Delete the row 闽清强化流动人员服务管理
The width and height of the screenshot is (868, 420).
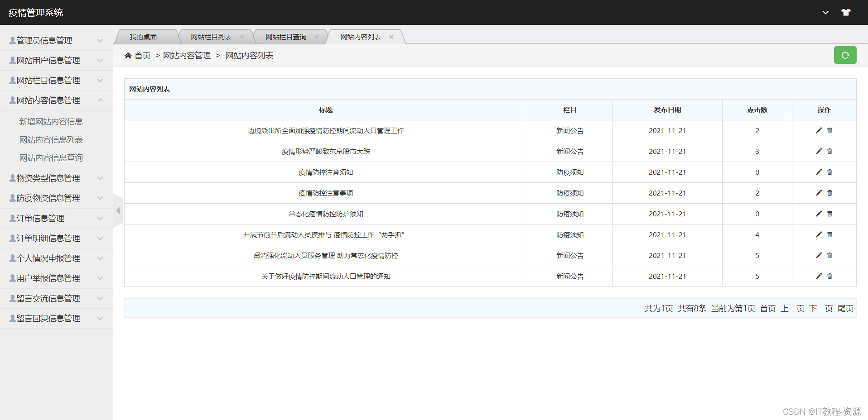[x=830, y=255]
